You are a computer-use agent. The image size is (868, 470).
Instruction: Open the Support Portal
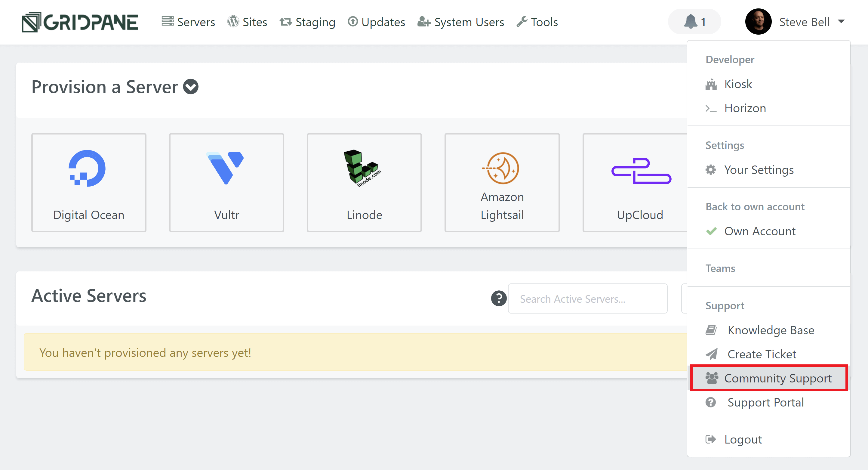pyautogui.click(x=768, y=402)
